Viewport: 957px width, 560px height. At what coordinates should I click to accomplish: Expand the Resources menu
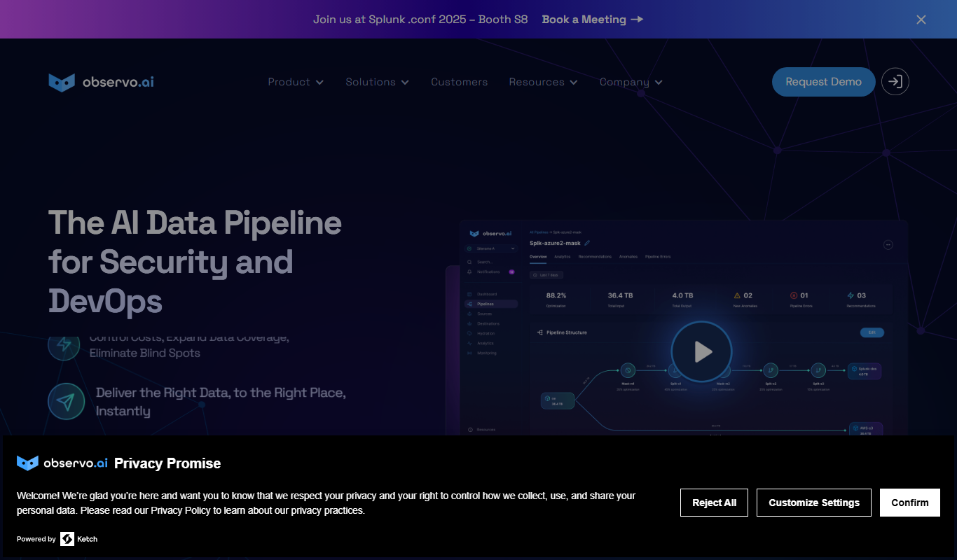pos(543,82)
